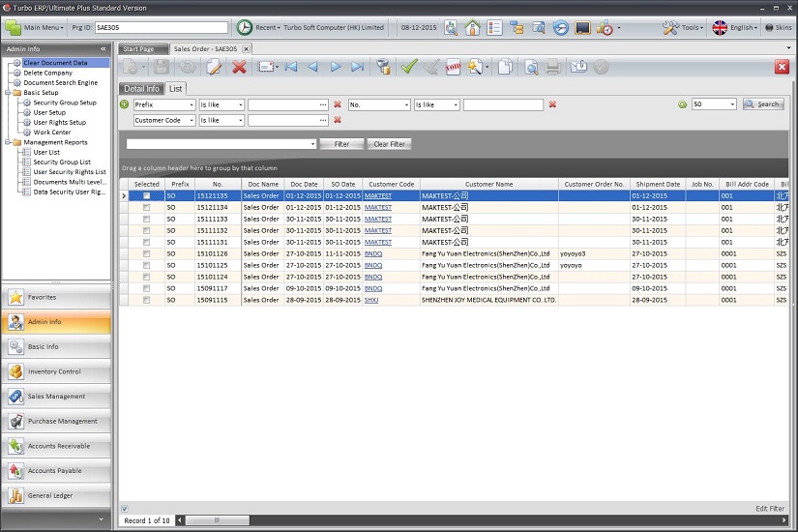The image size is (798, 532).
Task: Tick the Selected checkbox for order 15091115
Action: pos(147,300)
